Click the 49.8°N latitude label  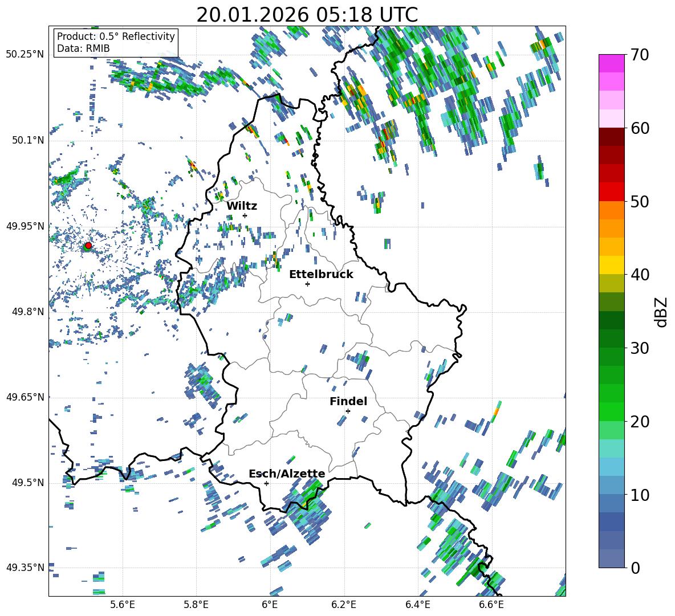(x=28, y=312)
